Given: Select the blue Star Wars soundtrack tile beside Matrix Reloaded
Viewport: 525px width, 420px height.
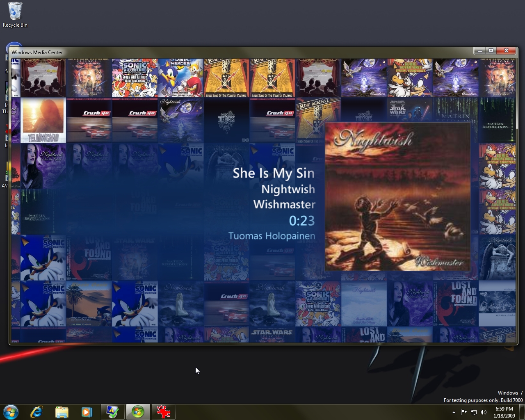Looking at the screenshot, I should point(410,110).
